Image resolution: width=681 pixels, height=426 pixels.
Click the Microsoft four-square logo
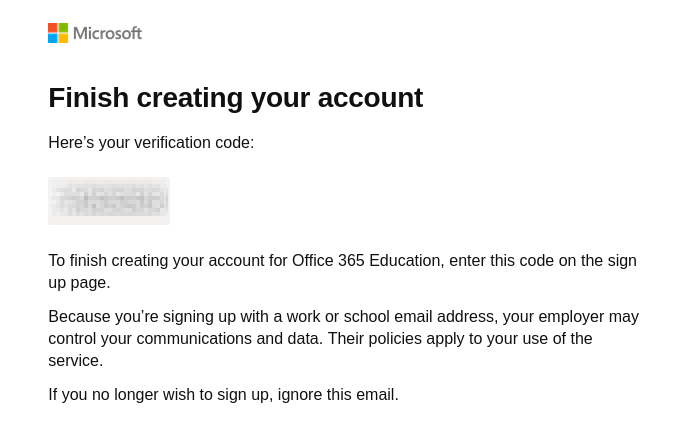pyautogui.click(x=58, y=33)
